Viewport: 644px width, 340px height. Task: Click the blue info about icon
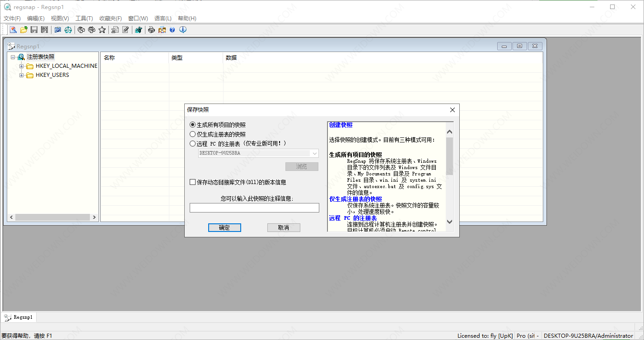point(183,30)
